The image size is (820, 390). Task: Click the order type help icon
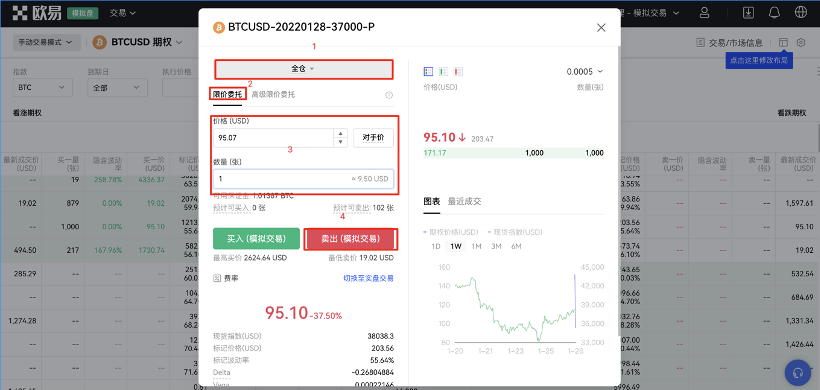[389, 95]
